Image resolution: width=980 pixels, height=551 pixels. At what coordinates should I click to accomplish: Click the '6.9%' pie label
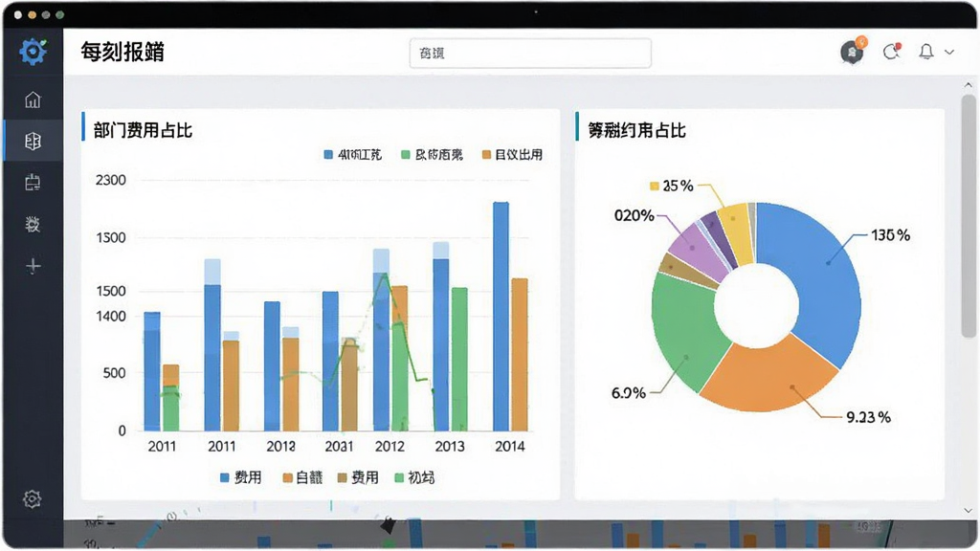click(x=628, y=393)
